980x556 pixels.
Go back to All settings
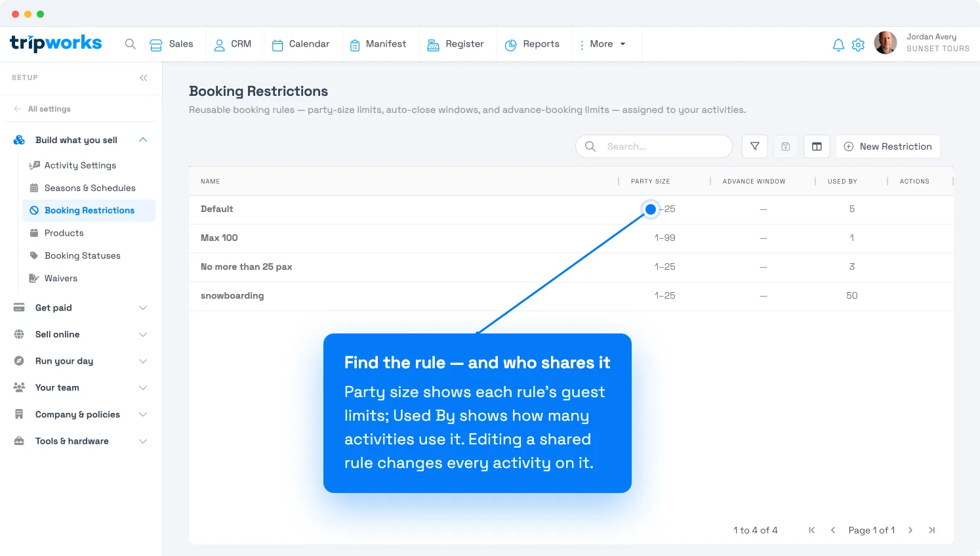[x=42, y=109]
